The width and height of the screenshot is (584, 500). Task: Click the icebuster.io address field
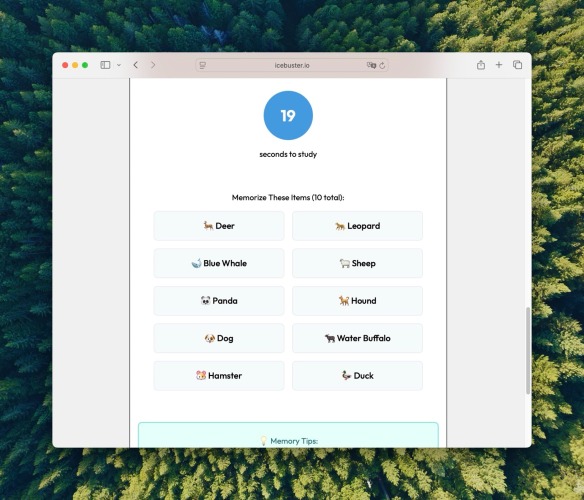click(292, 65)
